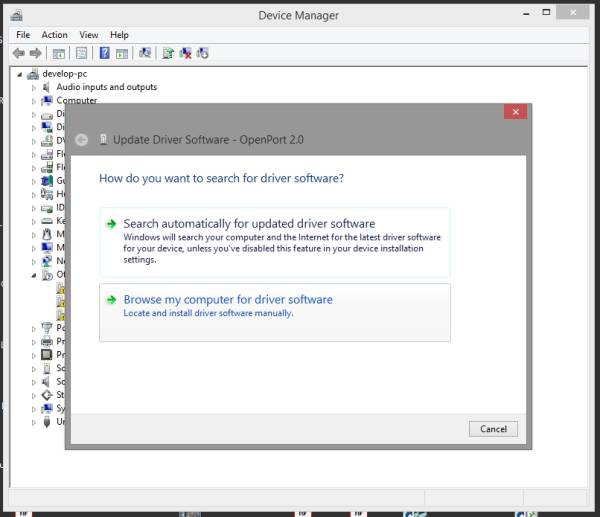Expand the DVD drives node arrow
The height and width of the screenshot is (517, 600).
[x=34, y=141]
